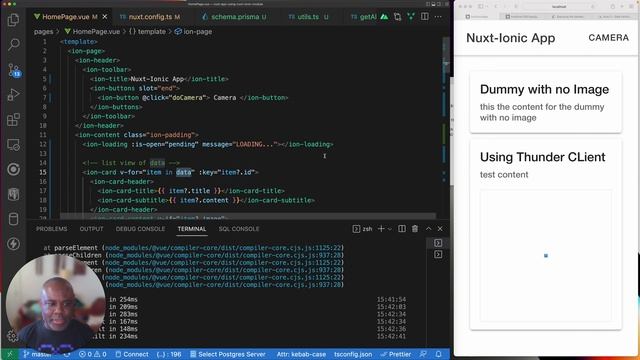Open errors and warnings status item
640x360 pixels.
tap(93, 354)
